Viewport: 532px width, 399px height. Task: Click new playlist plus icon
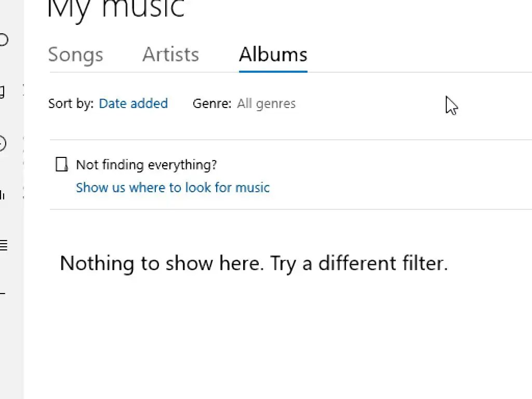pyautogui.click(x=3, y=294)
